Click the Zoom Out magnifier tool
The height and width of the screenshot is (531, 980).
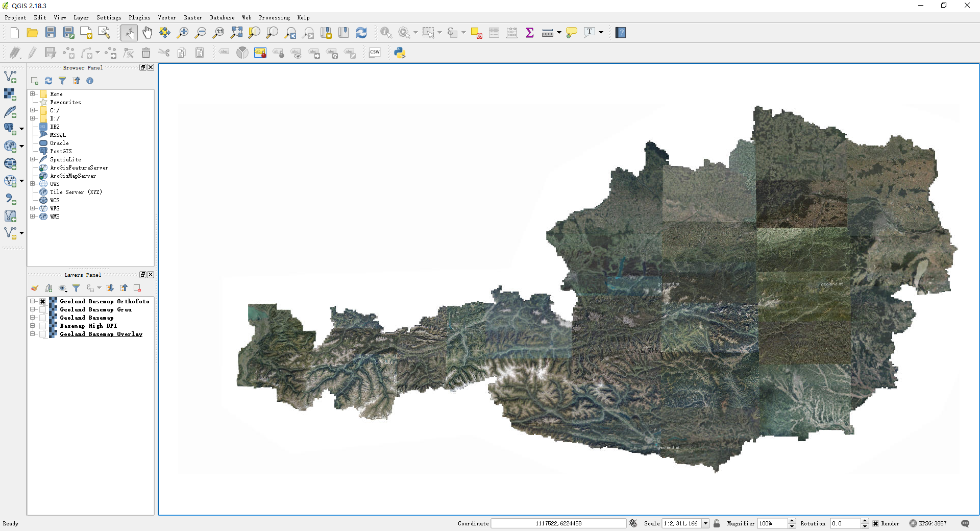point(201,33)
